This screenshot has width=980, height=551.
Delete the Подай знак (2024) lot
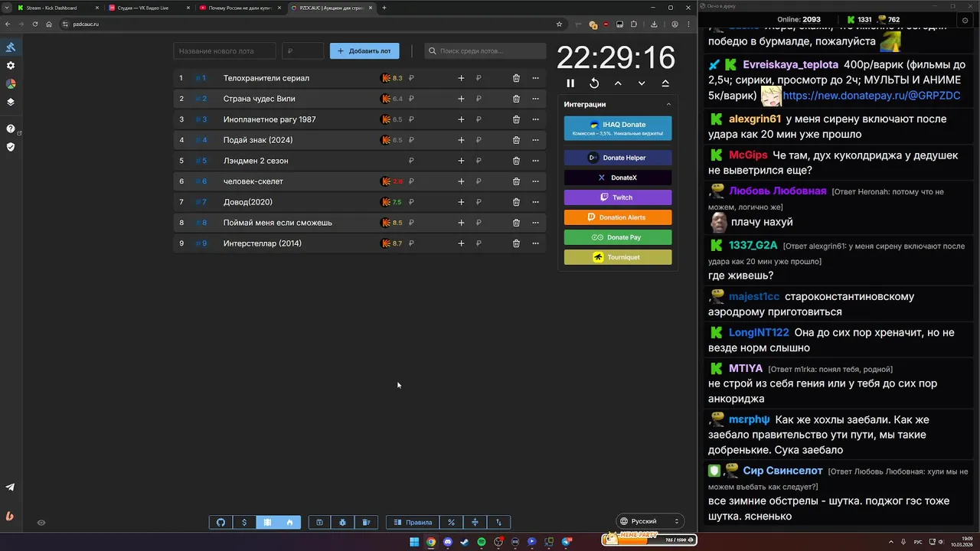(x=516, y=140)
